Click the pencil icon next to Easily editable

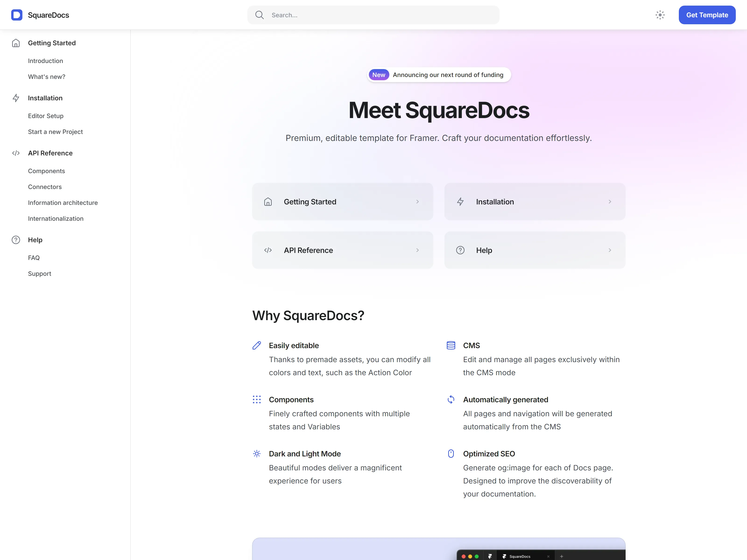pos(257,346)
